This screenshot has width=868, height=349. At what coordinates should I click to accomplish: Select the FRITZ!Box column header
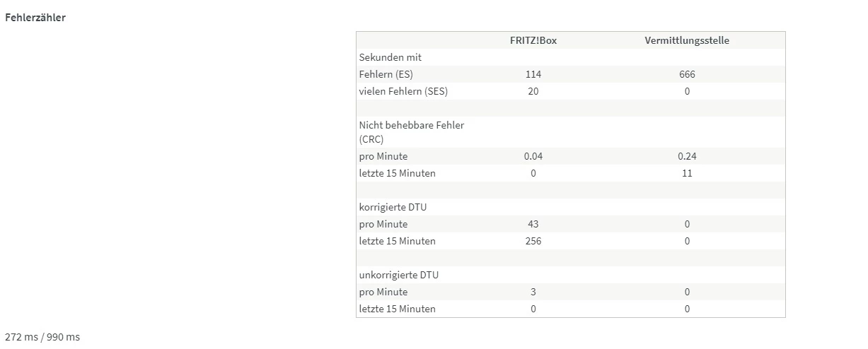click(x=533, y=40)
